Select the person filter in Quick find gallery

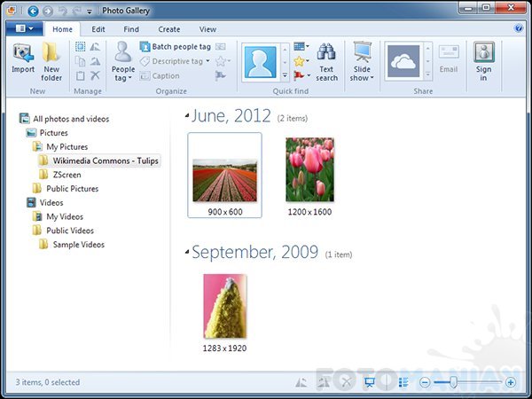(x=260, y=62)
